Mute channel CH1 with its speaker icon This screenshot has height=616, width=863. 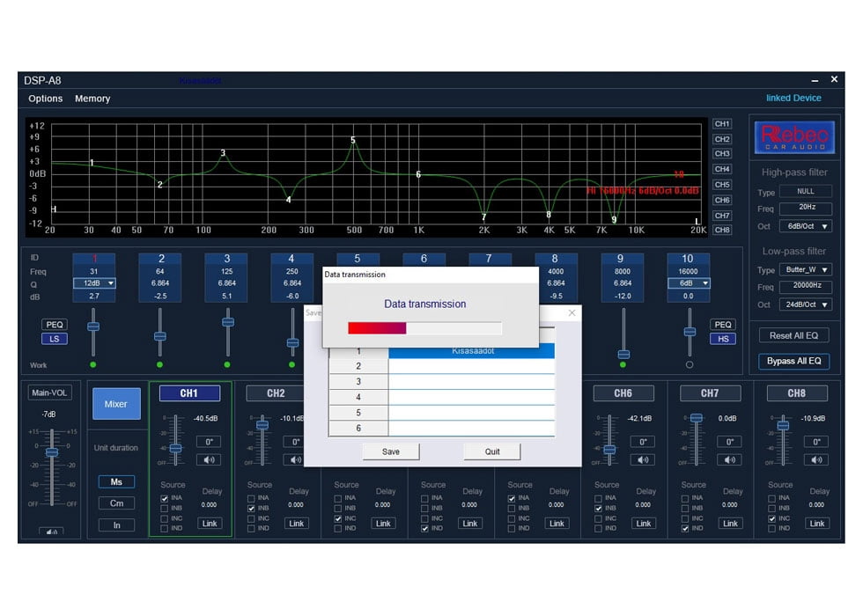pos(209,459)
